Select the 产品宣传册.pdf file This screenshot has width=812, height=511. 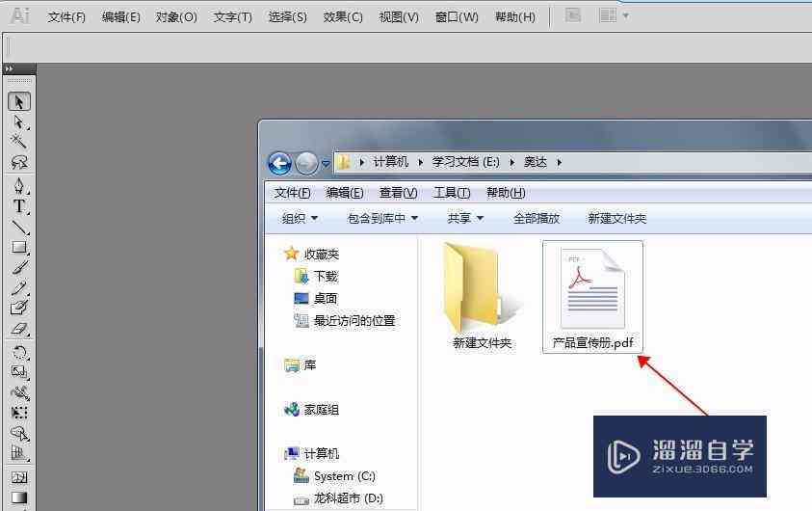593,298
